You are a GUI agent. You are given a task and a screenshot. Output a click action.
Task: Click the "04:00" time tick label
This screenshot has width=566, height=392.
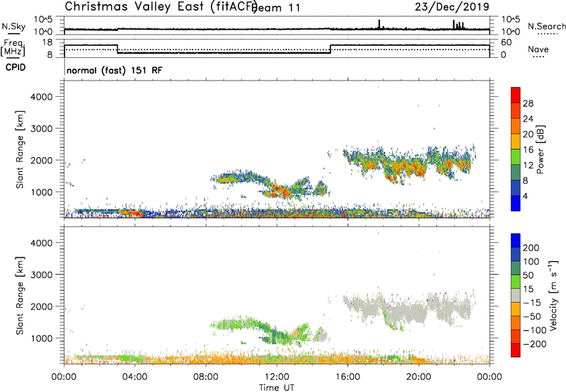[134, 377]
